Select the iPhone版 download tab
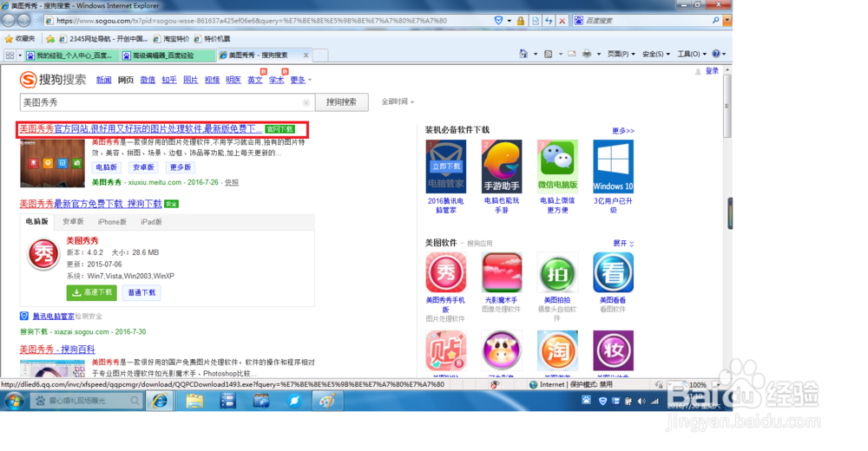This screenshot has height=451, width=868. click(112, 221)
